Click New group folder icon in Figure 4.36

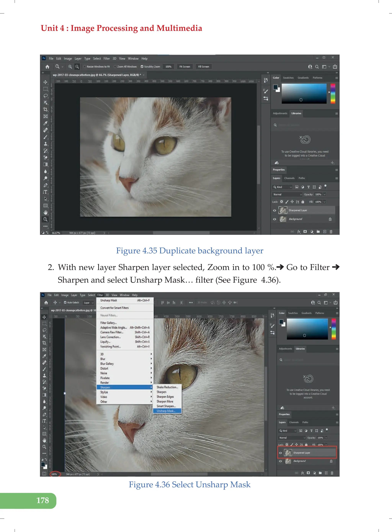coord(320,473)
